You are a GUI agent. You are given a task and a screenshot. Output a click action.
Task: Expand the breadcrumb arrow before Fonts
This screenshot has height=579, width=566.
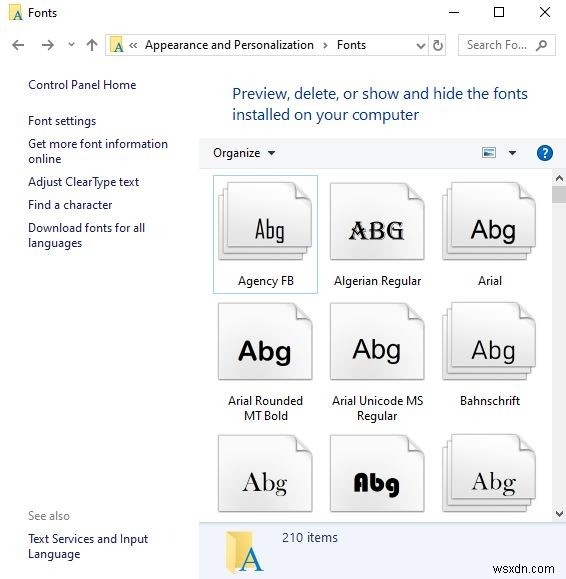tap(325, 45)
